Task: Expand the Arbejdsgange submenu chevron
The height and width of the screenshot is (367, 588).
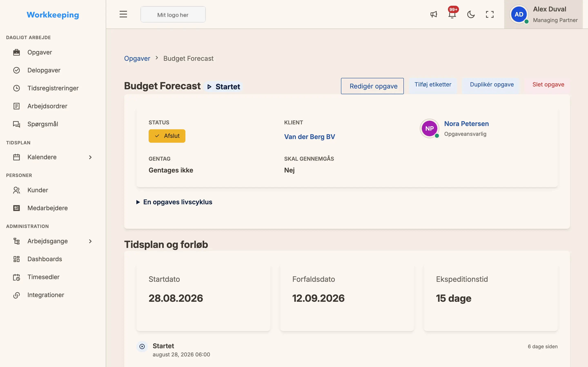Action: [x=90, y=241]
